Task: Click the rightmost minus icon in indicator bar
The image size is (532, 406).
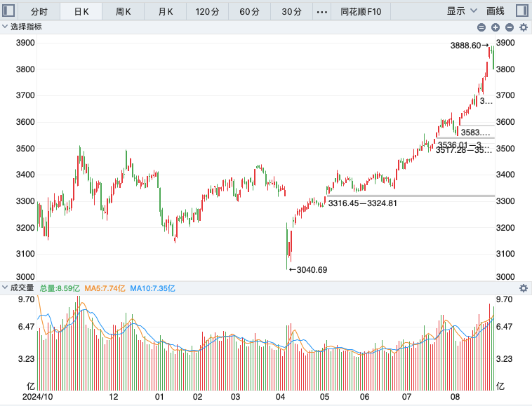Action: [510, 27]
